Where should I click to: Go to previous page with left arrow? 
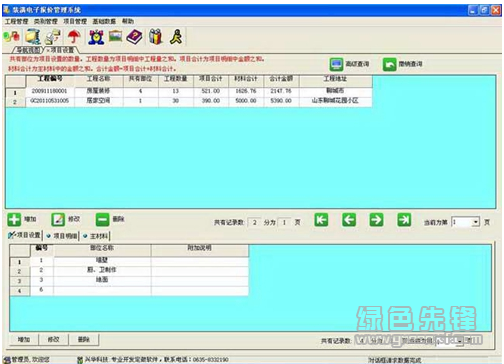[x=349, y=220]
